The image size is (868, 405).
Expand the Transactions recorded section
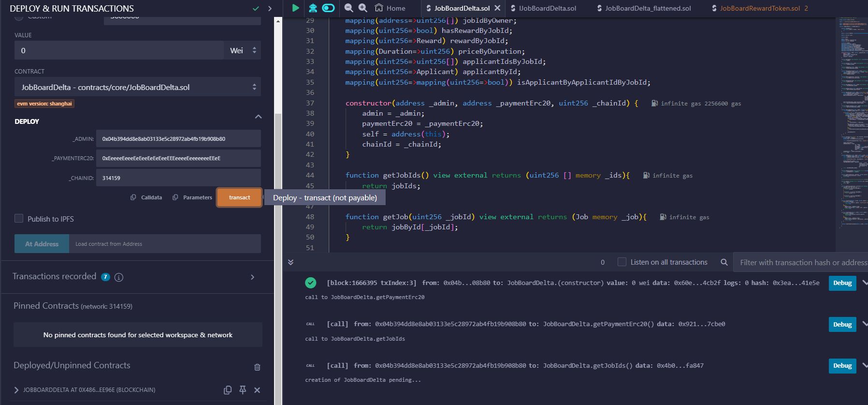coord(252,277)
